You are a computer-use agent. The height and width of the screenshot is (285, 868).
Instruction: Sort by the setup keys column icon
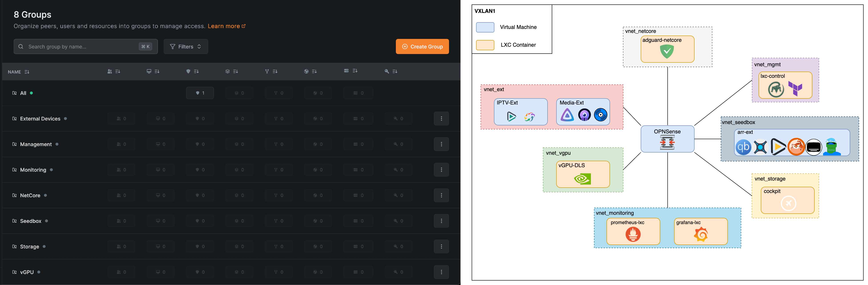pyautogui.click(x=391, y=71)
